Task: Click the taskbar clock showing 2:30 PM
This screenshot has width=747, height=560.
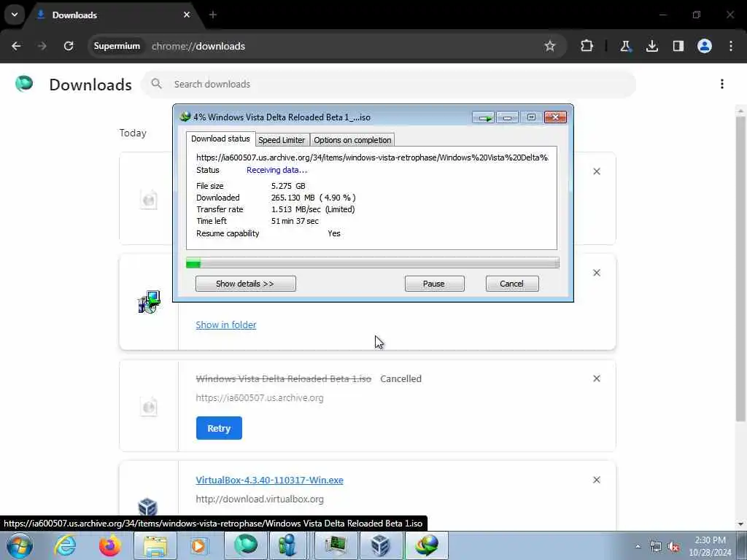Action: coord(710,546)
